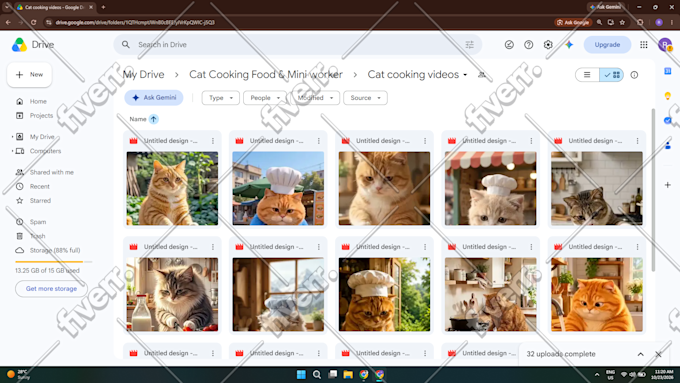Open Windows taskbar search

(x=317, y=374)
